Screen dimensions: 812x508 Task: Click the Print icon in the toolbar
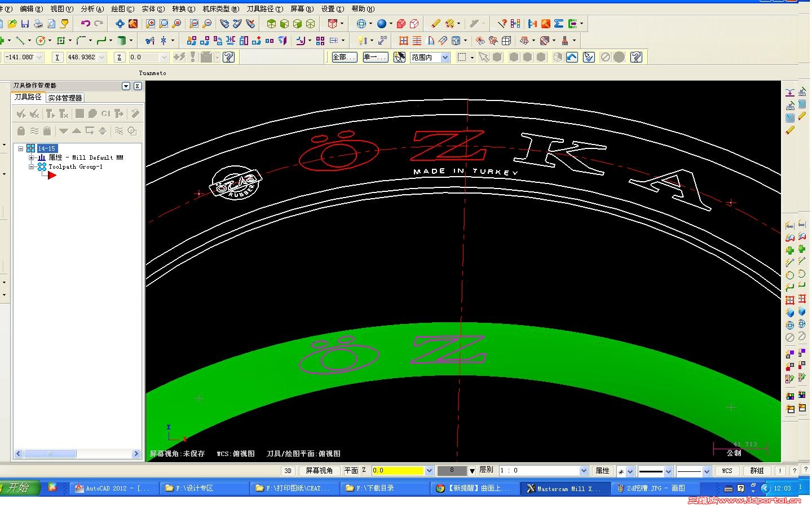coord(38,24)
